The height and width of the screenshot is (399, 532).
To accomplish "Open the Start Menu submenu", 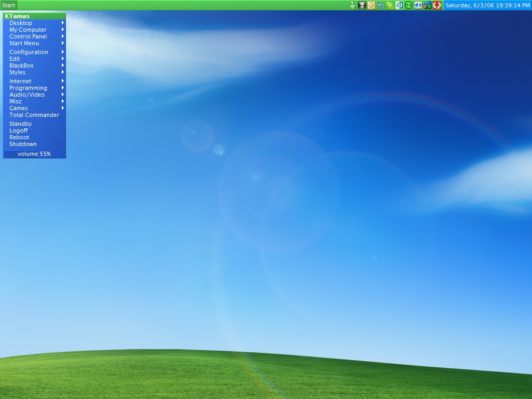I will pyautogui.click(x=34, y=44).
